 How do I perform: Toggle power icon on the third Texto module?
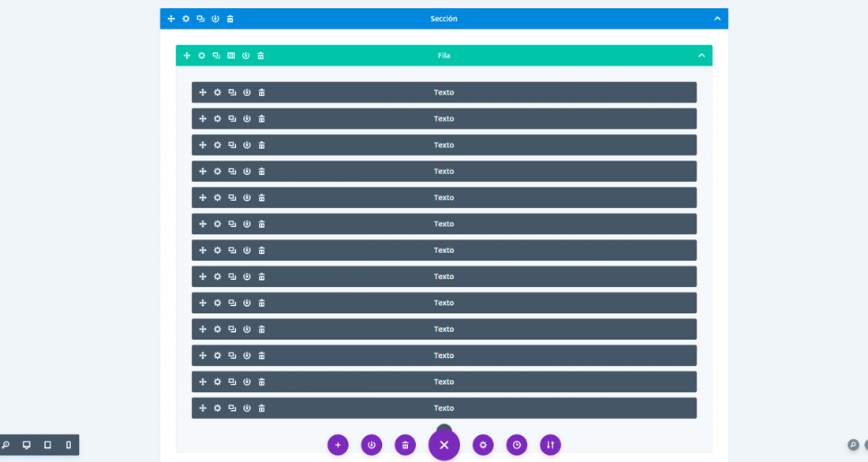tap(247, 145)
